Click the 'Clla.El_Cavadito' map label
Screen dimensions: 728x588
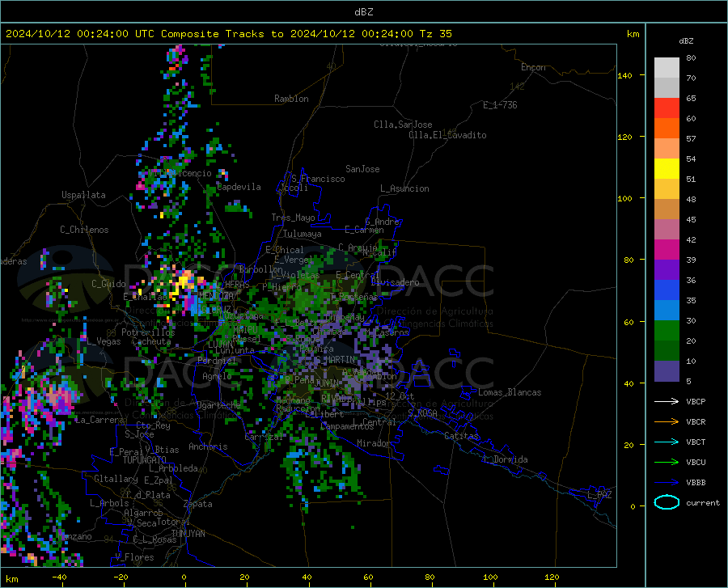pyautogui.click(x=447, y=135)
